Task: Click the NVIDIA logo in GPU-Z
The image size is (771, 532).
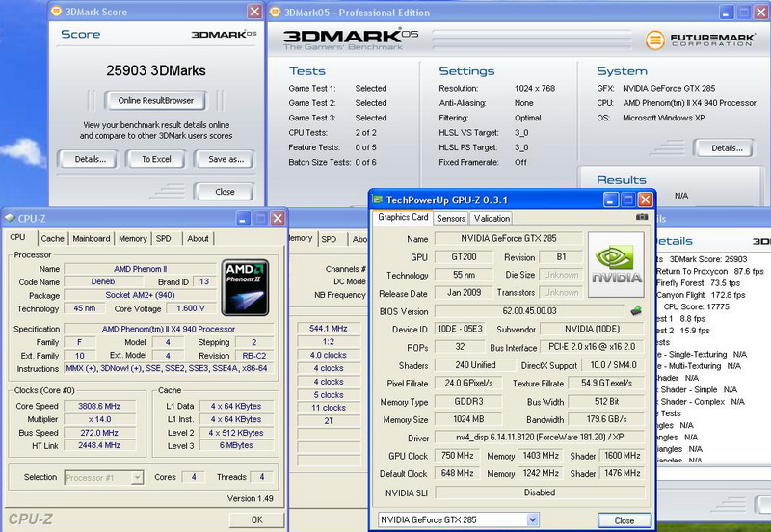Action: pos(616,264)
